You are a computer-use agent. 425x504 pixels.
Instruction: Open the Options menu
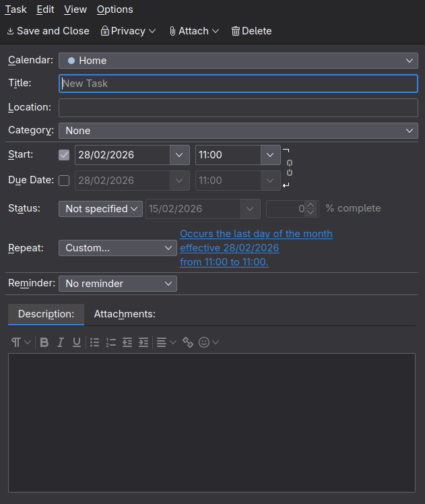click(115, 9)
